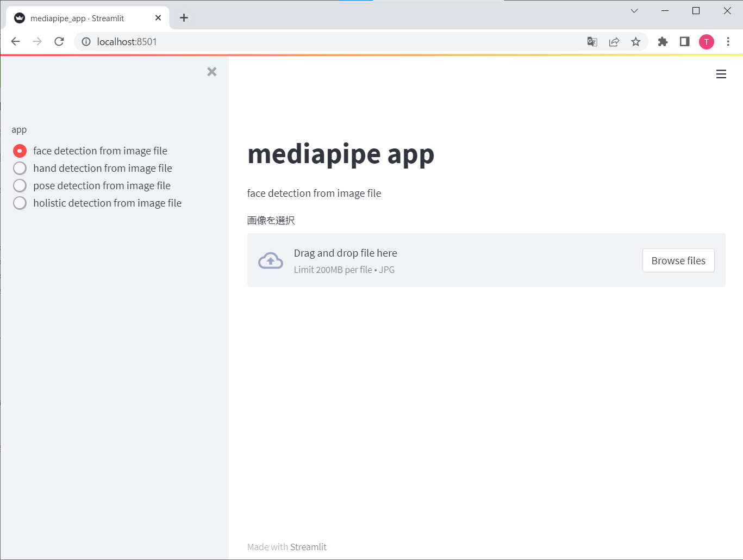The width and height of the screenshot is (743, 560).
Task: Open the Chrome profile avatar T
Action: point(707,42)
